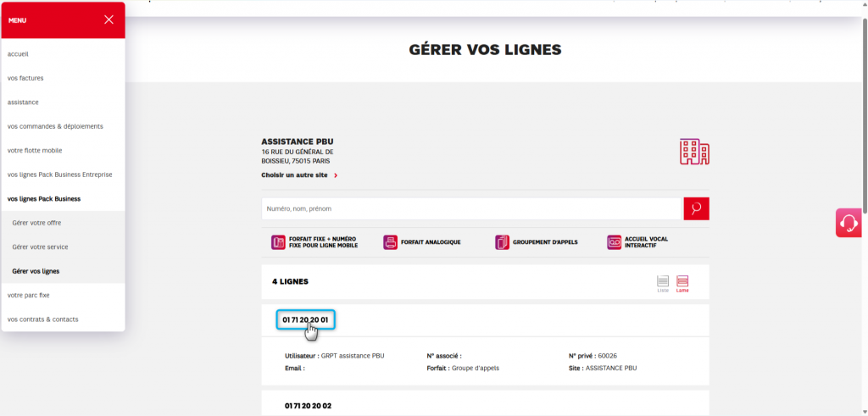Click the Groupement d'appels icon

tap(502, 242)
